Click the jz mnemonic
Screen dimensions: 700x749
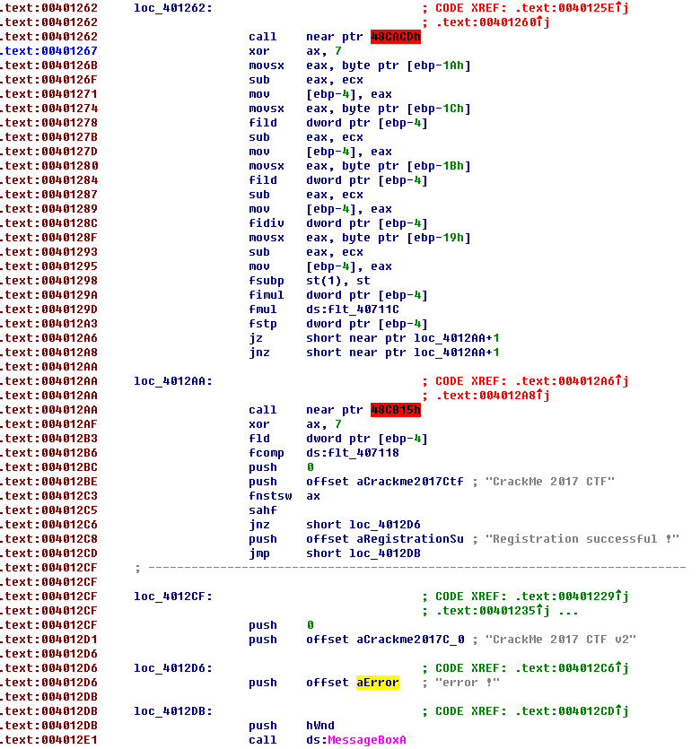tap(256, 338)
